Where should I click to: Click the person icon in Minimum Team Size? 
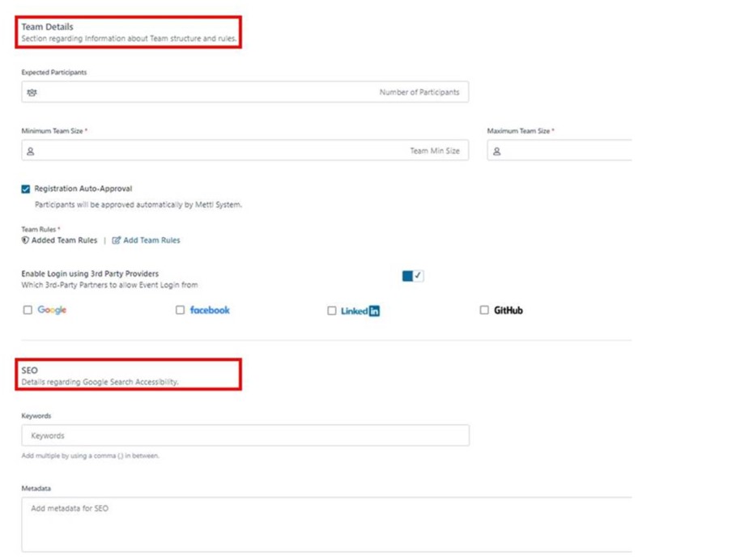[31, 151]
